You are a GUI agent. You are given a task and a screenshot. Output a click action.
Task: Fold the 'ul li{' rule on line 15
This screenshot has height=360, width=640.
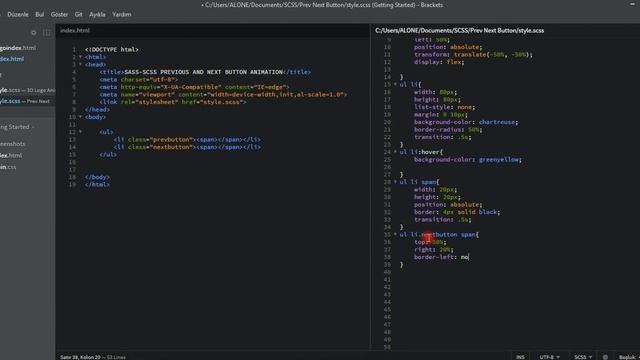click(395, 84)
